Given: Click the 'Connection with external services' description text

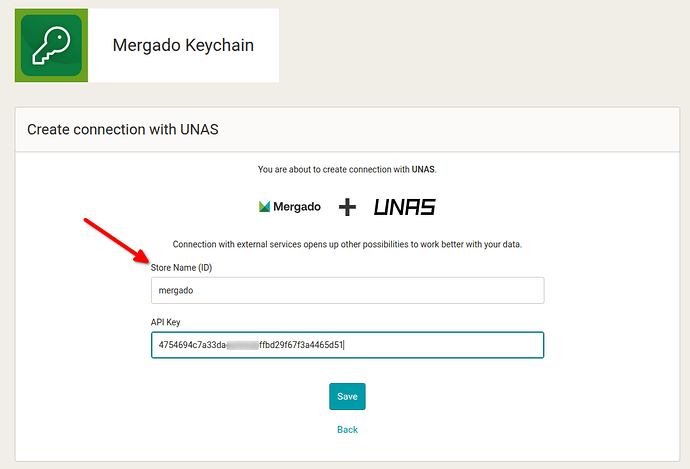Looking at the screenshot, I should click(x=347, y=244).
